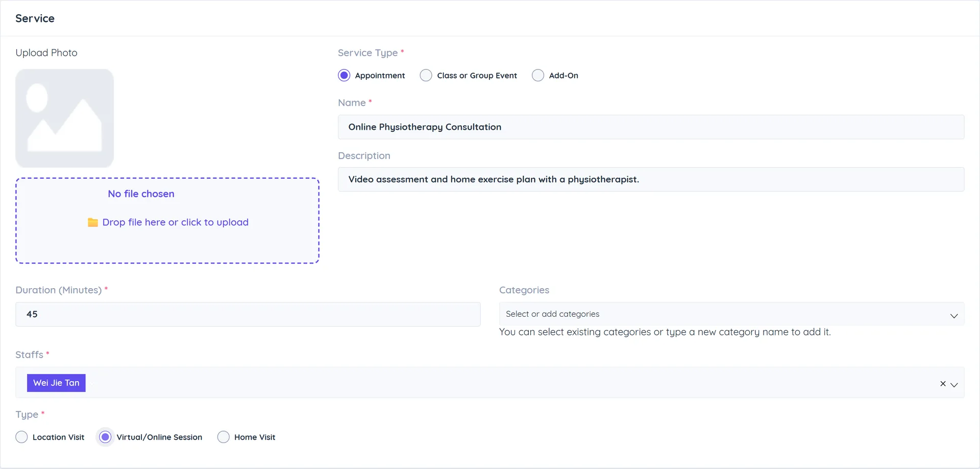Clear selected staff with the X icon

943,384
